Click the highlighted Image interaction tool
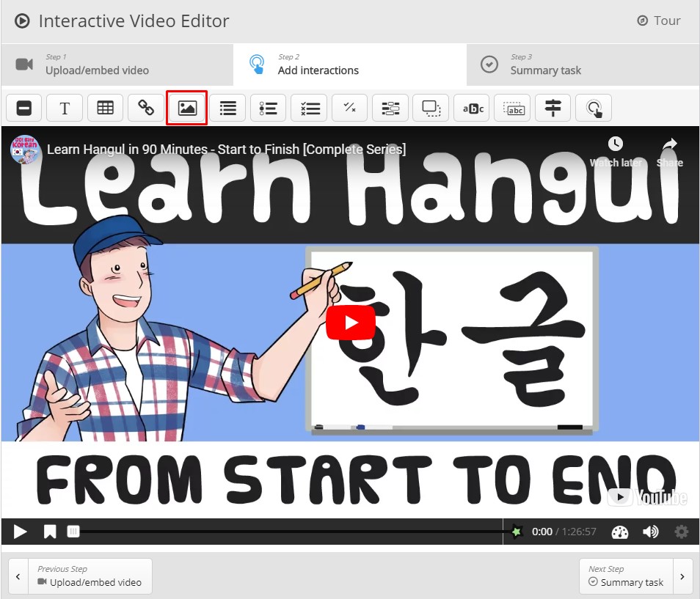700x599 pixels. coord(187,108)
